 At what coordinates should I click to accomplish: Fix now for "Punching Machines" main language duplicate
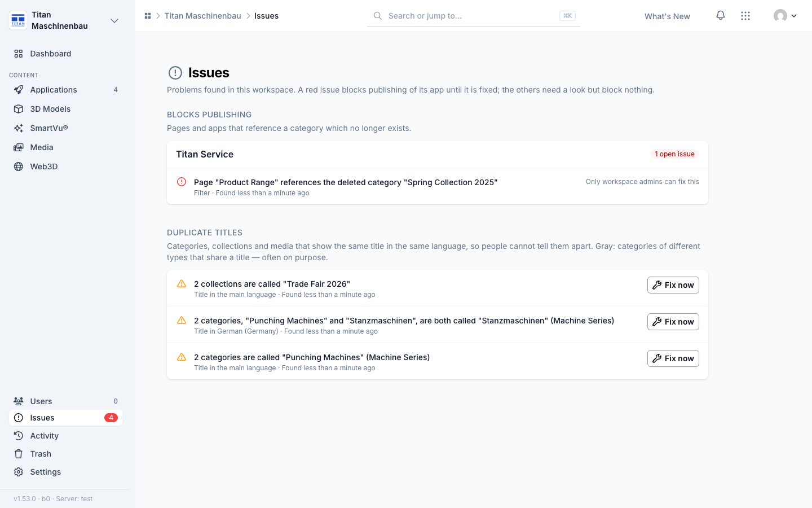673,358
